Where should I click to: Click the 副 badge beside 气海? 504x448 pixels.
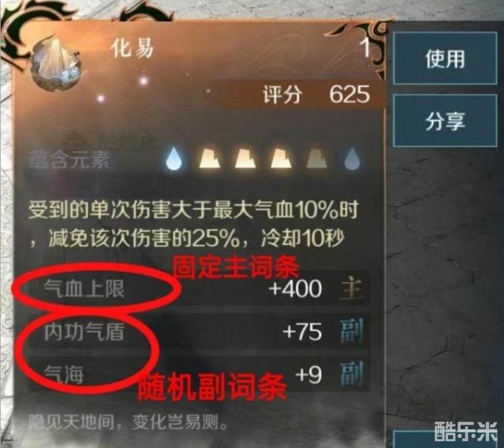click(x=352, y=374)
